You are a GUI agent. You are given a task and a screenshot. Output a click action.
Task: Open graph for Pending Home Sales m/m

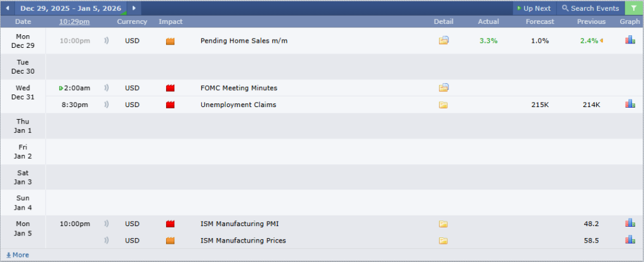[x=630, y=40]
